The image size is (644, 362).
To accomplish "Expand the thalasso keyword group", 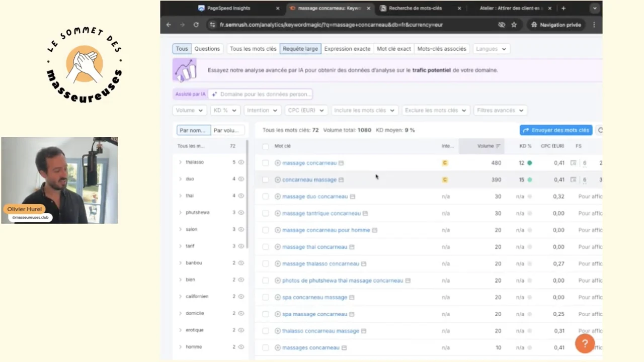I will click(180, 162).
